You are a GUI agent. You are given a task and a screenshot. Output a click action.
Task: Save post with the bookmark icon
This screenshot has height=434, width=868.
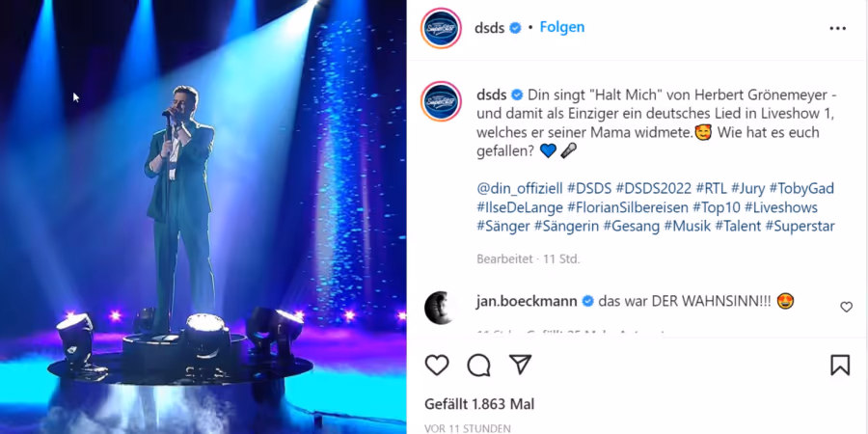point(840,366)
